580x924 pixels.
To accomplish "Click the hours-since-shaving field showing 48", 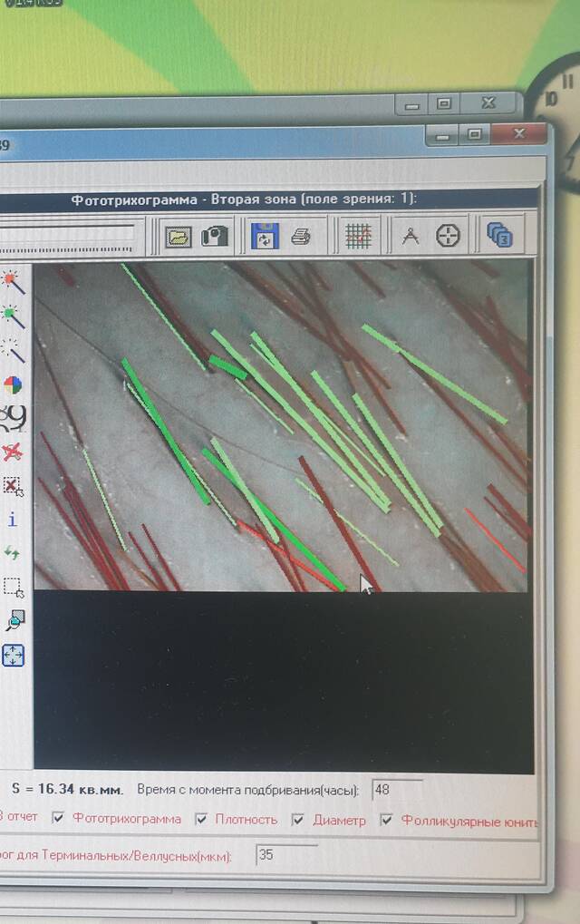I will 398,790.
